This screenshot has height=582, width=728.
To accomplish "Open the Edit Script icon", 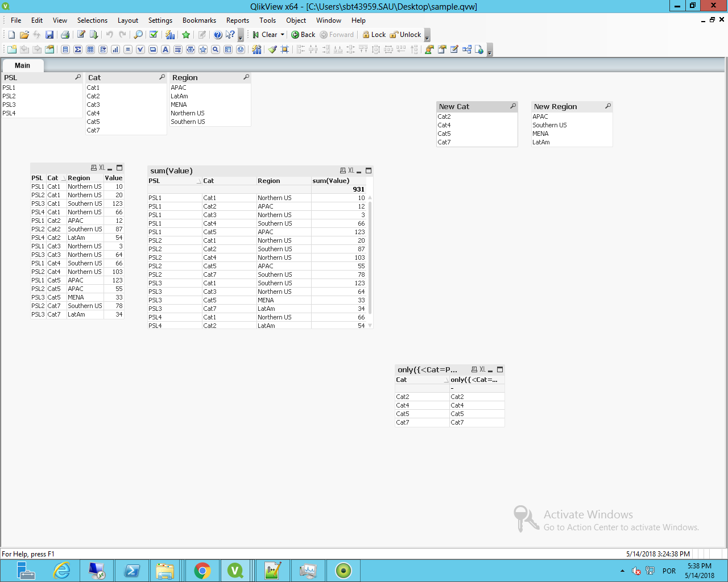I will click(81, 35).
